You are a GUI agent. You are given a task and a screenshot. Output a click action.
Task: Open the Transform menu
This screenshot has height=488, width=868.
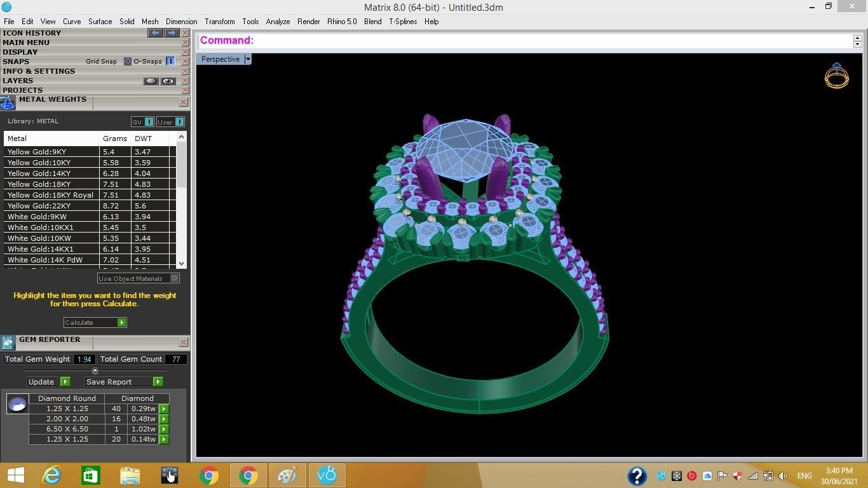coord(219,22)
